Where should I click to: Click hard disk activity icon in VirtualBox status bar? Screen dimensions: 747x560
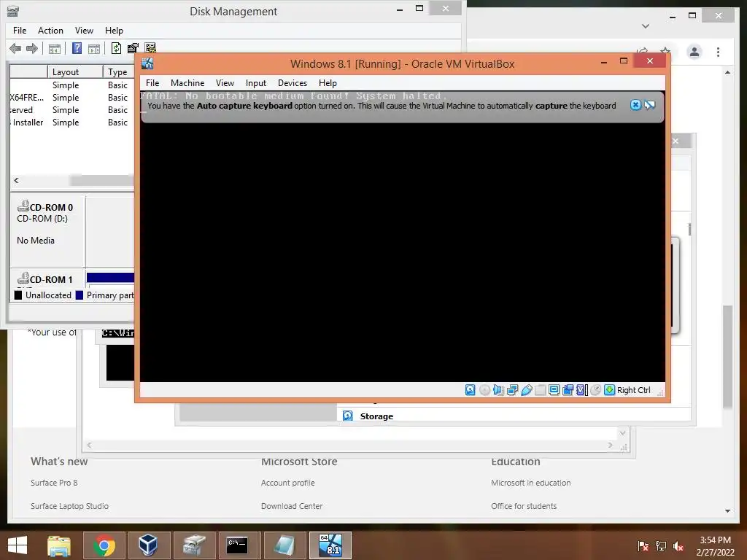click(471, 390)
